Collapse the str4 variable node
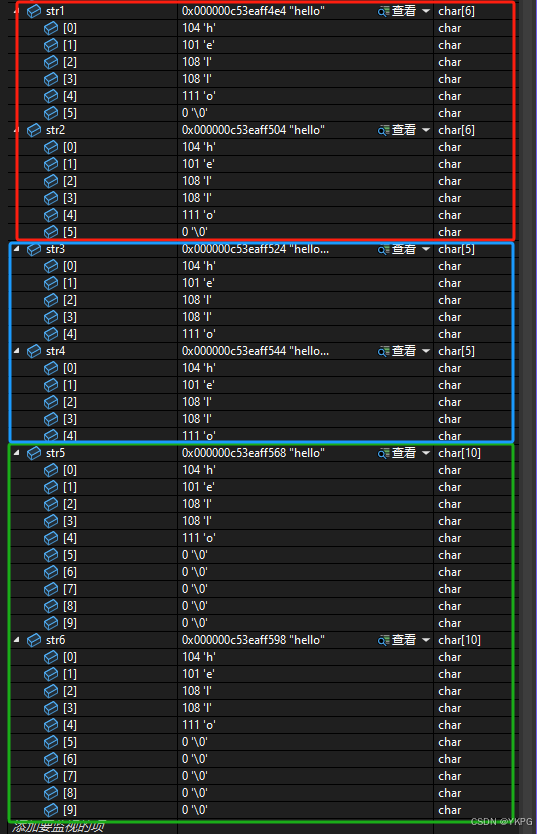Viewport: 537px width, 834px height. click(x=16, y=351)
